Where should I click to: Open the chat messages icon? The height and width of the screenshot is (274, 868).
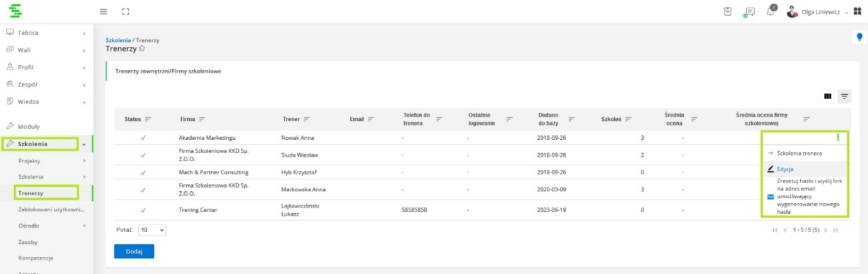[750, 12]
